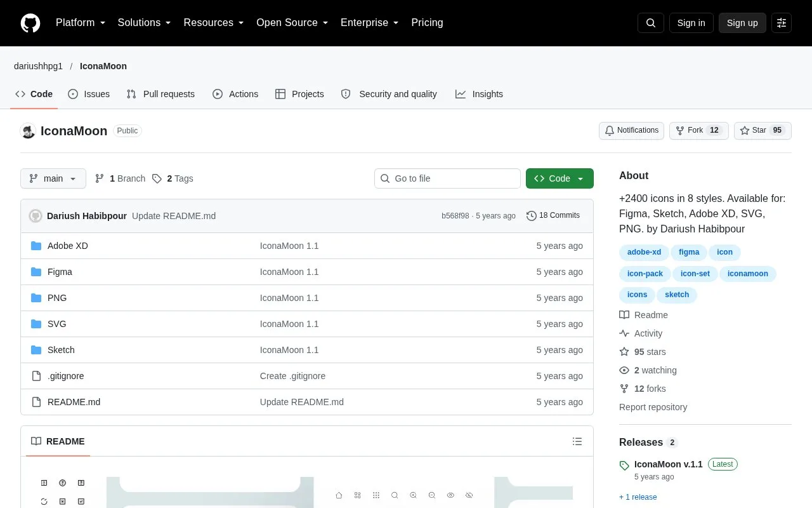812x508 pixels.
Task: Expand the Enterprise dropdown menu
Action: [x=370, y=23]
